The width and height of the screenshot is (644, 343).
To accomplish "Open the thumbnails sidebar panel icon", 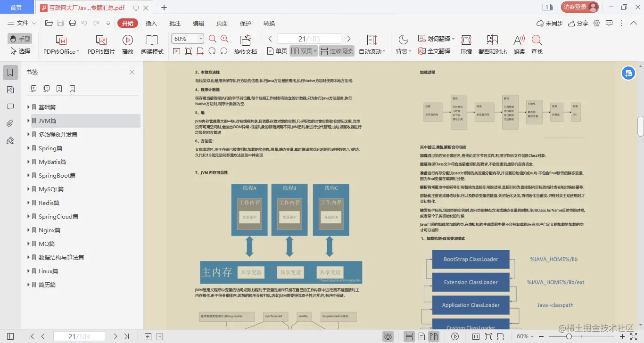I will (x=10, y=90).
